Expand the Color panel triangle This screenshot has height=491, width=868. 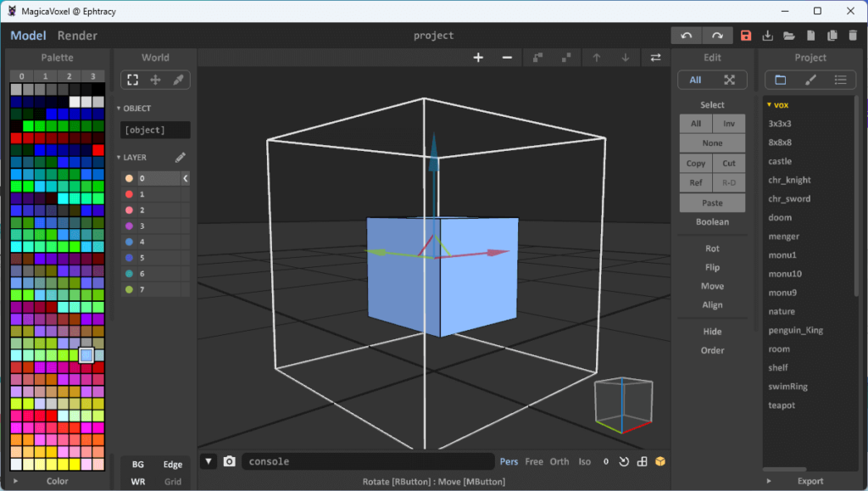point(15,481)
